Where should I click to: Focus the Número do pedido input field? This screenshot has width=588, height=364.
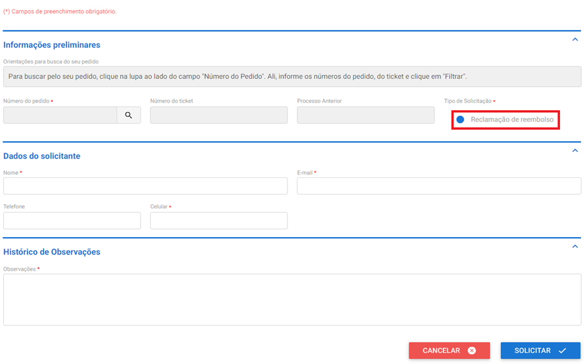pos(60,115)
